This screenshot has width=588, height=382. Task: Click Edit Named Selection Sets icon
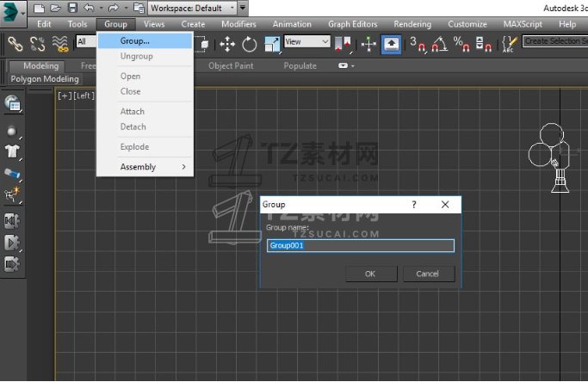510,44
